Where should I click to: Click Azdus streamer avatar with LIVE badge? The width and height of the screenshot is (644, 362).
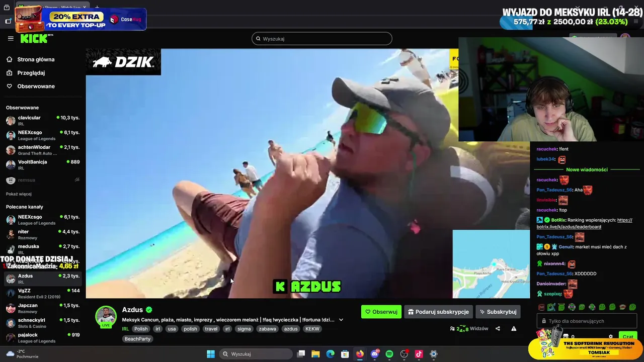coord(106,317)
